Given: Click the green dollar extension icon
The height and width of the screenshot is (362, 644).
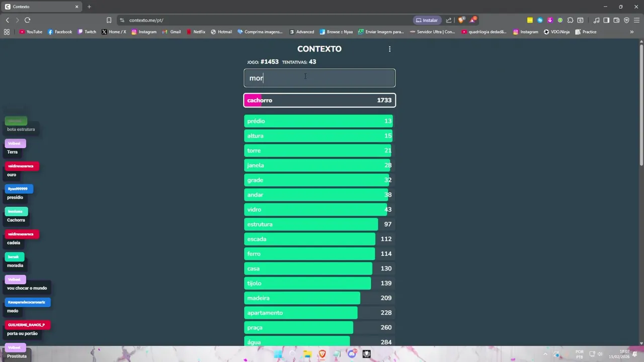Looking at the screenshot, I should [560, 20].
